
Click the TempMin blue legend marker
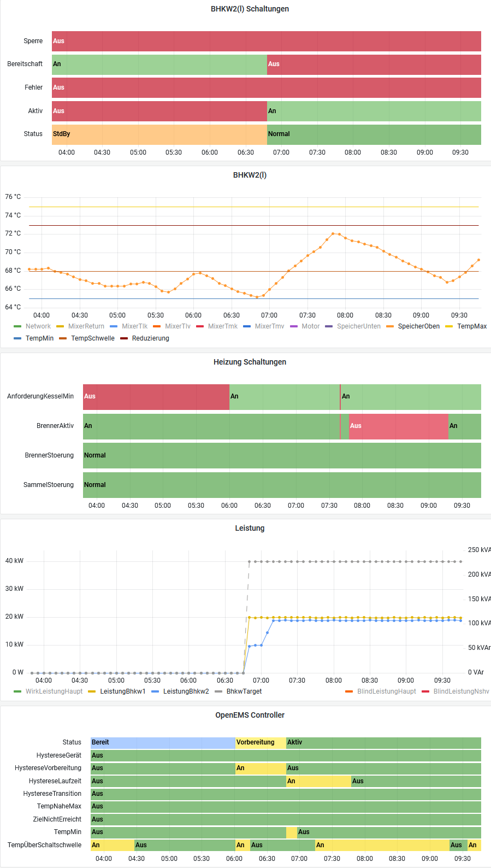tap(17, 338)
